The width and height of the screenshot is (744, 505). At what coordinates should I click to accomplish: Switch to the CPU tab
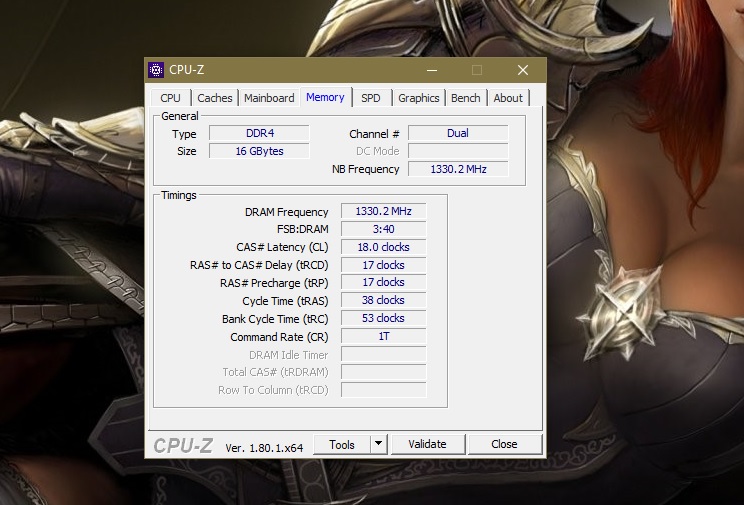point(170,98)
